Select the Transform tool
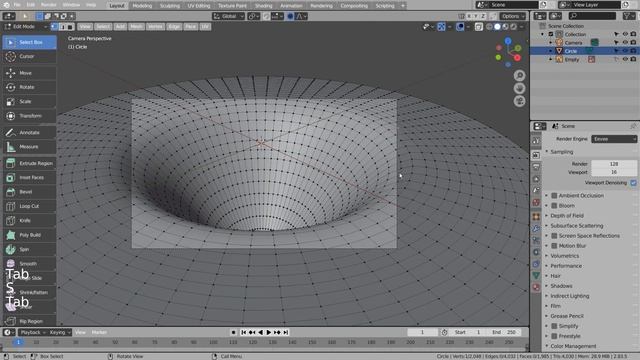 29,116
